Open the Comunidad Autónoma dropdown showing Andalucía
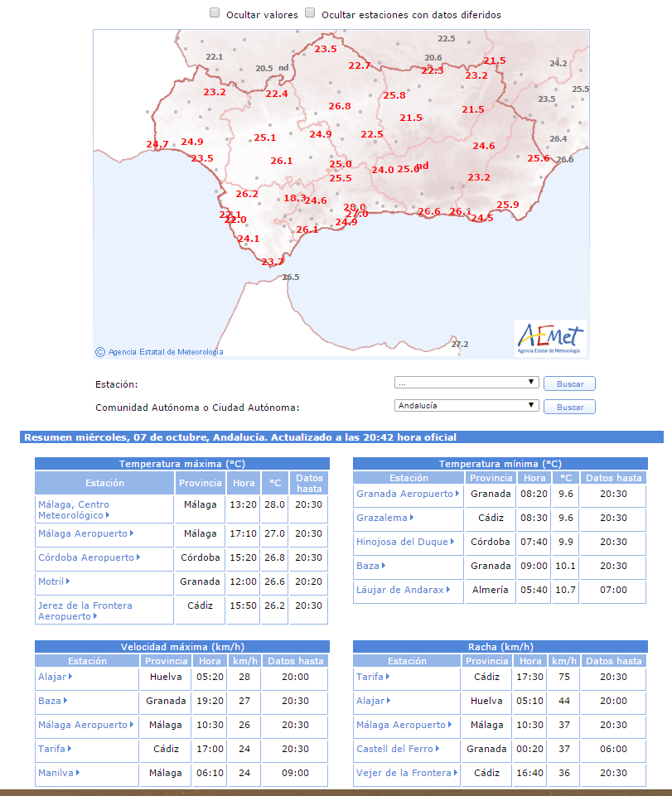This screenshot has height=796, width=672. point(467,406)
